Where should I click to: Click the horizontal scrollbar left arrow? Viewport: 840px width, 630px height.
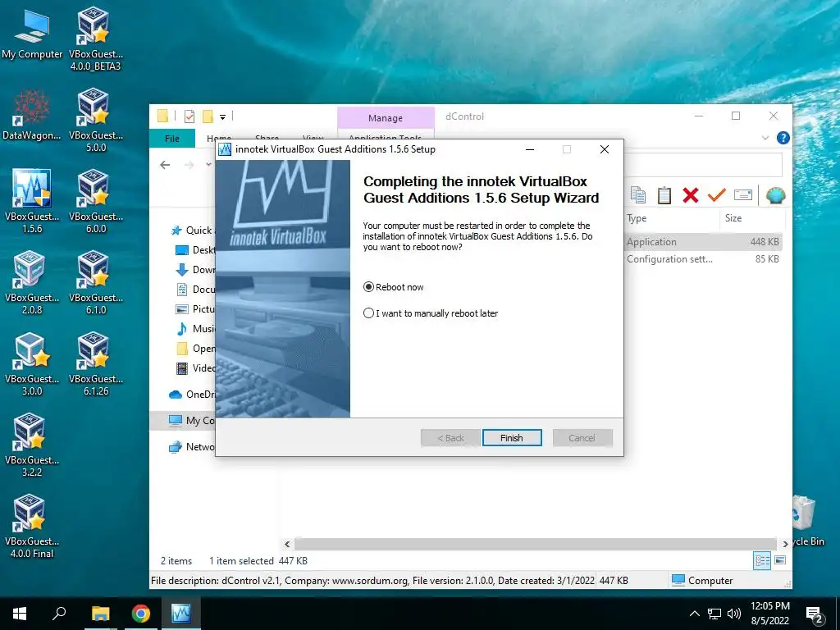pyautogui.click(x=287, y=544)
